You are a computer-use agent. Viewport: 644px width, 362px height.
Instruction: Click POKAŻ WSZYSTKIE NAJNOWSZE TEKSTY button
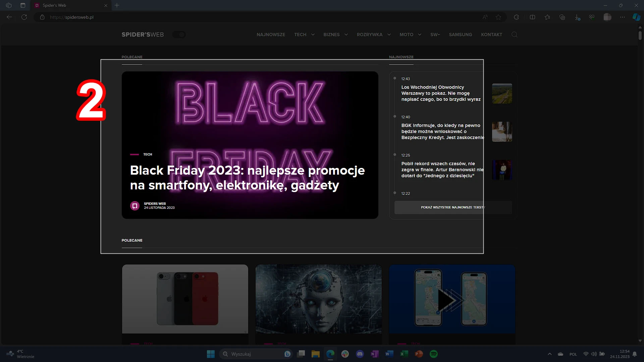click(453, 207)
